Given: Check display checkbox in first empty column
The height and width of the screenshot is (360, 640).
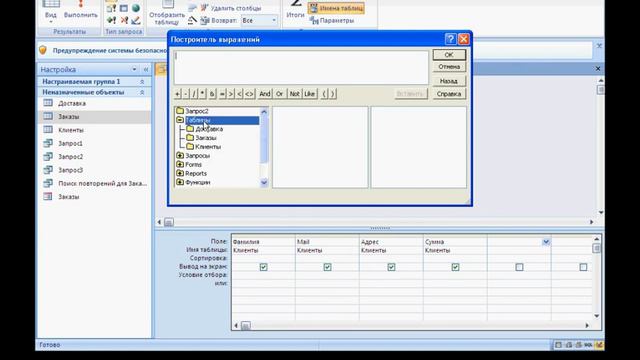Looking at the screenshot, I should 519,267.
